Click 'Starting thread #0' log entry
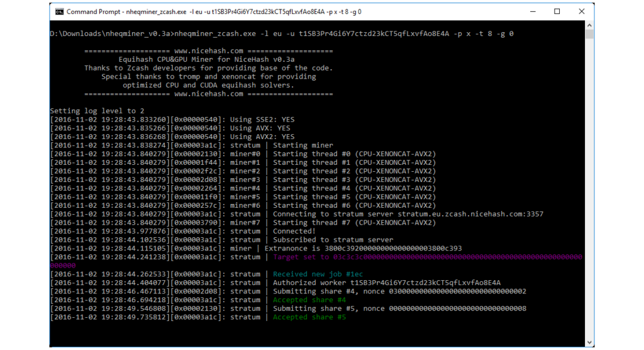Image resolution: width=644 pixels, height=350 pixels. coord(243,154)
